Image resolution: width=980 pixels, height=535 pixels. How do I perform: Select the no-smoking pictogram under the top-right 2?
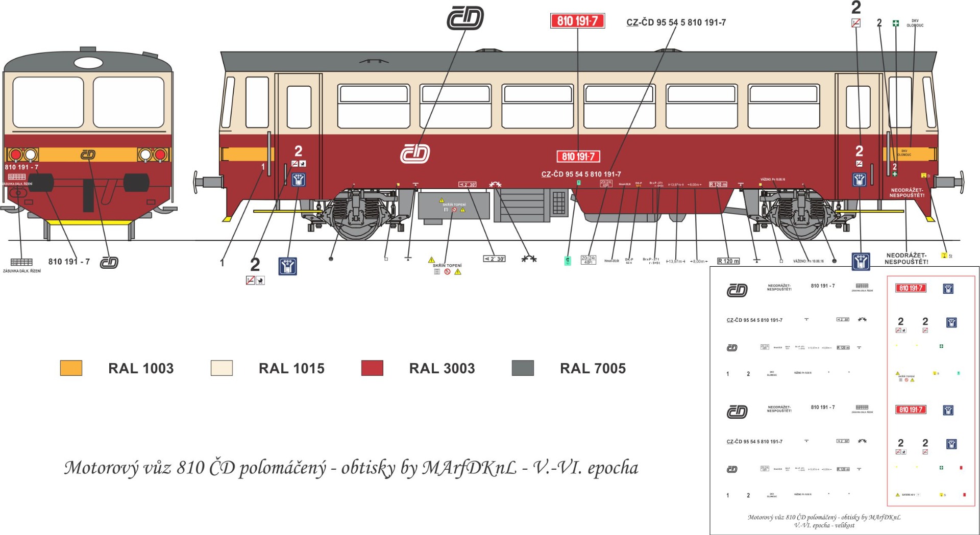pyautogui.click(x=856, y=23)
